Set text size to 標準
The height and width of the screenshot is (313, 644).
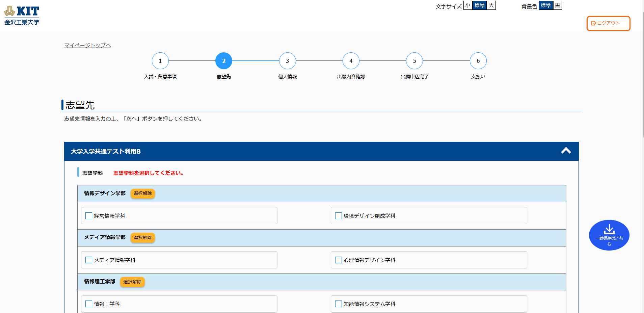(479, 5)
